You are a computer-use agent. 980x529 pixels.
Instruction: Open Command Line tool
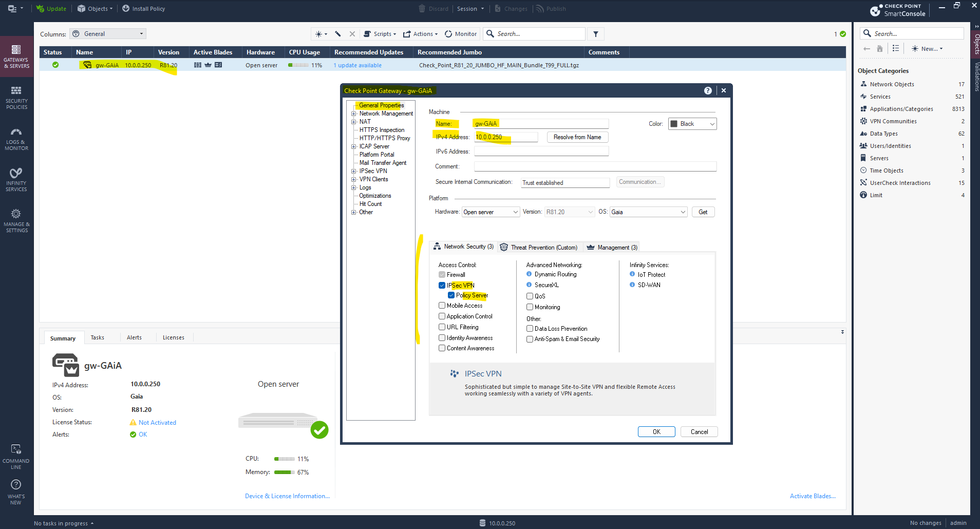point(16,457)
